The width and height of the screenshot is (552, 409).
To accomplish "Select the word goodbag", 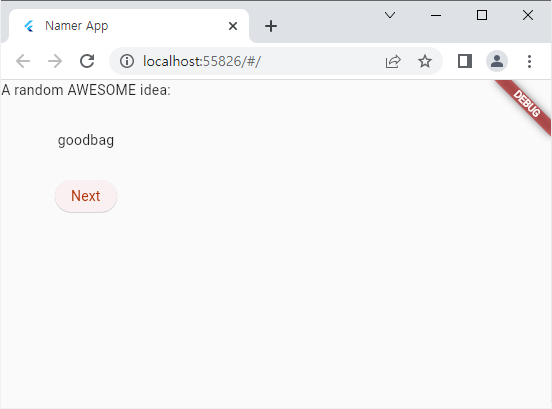I will click(x=86, y=140).
